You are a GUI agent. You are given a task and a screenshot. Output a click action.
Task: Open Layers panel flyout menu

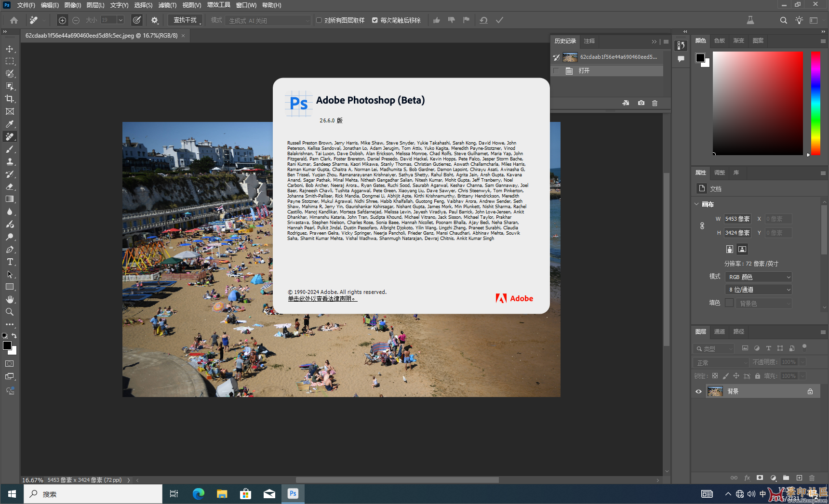click(823, 332)
